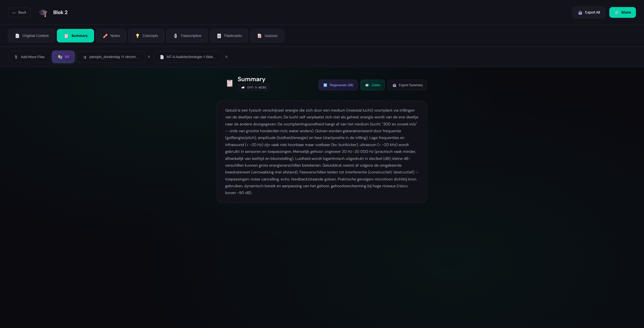Select the All files filter chip

(63, 57)
